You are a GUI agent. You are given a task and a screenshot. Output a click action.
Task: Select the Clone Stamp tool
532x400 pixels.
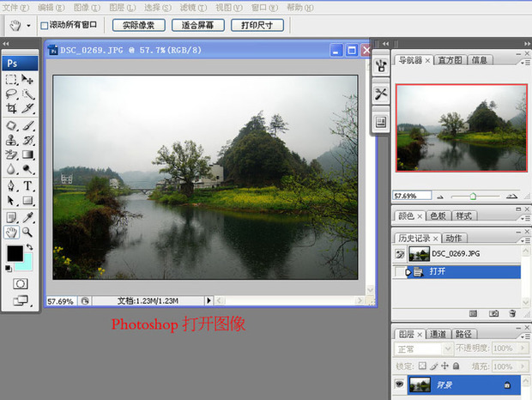click(x=11, y=140)
